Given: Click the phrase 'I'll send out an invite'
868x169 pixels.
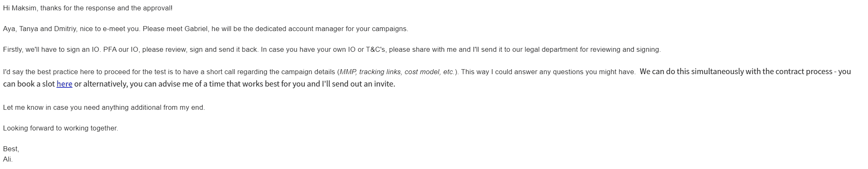Looking at the screenshot, I should pos(358,84).
